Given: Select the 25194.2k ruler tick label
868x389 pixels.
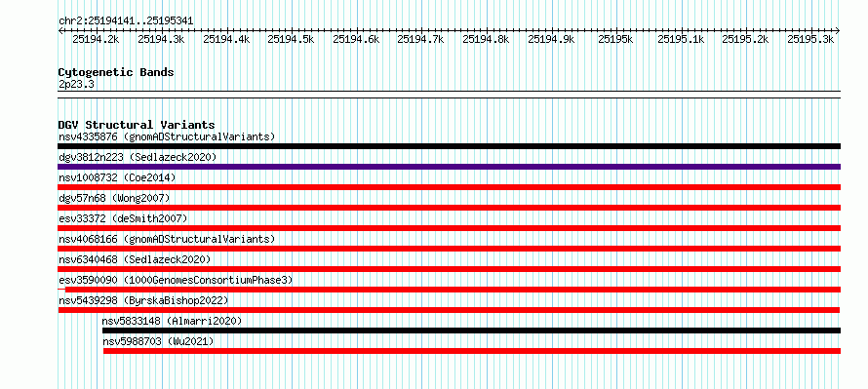Looking at the screenshot, I should click(x=96, y=39).
